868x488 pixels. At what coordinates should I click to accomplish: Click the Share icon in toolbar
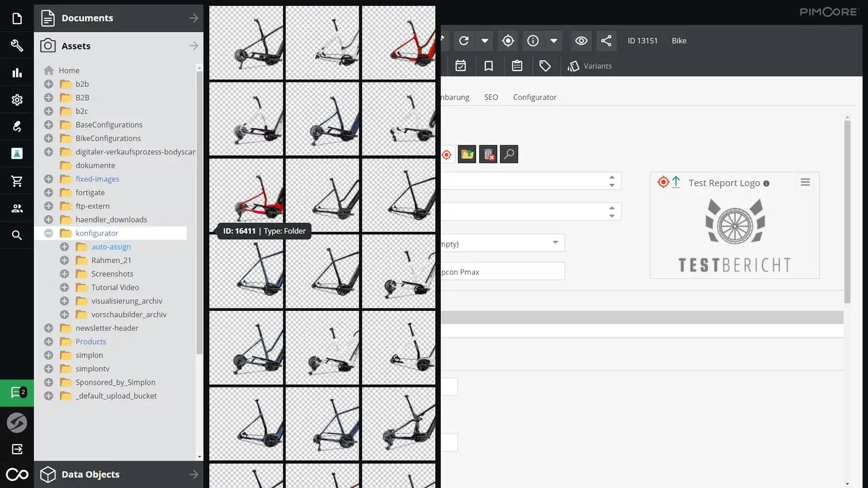pyautogui.click(x=606, y=41)
